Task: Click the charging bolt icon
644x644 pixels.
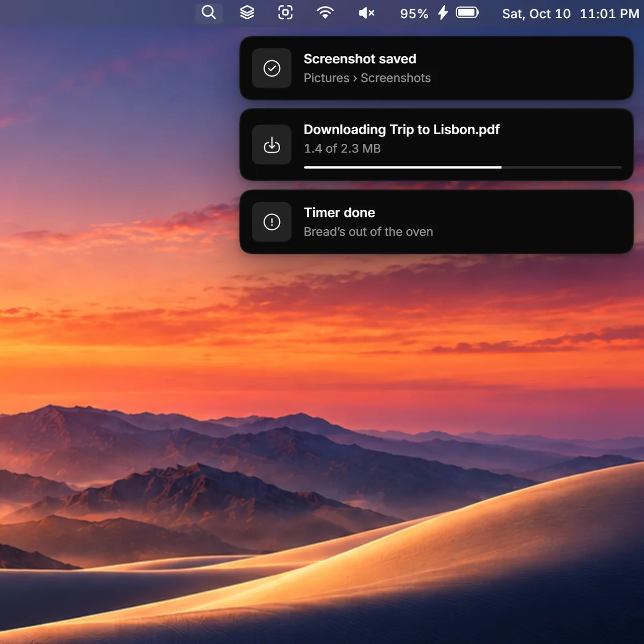Action: point(443,12)
